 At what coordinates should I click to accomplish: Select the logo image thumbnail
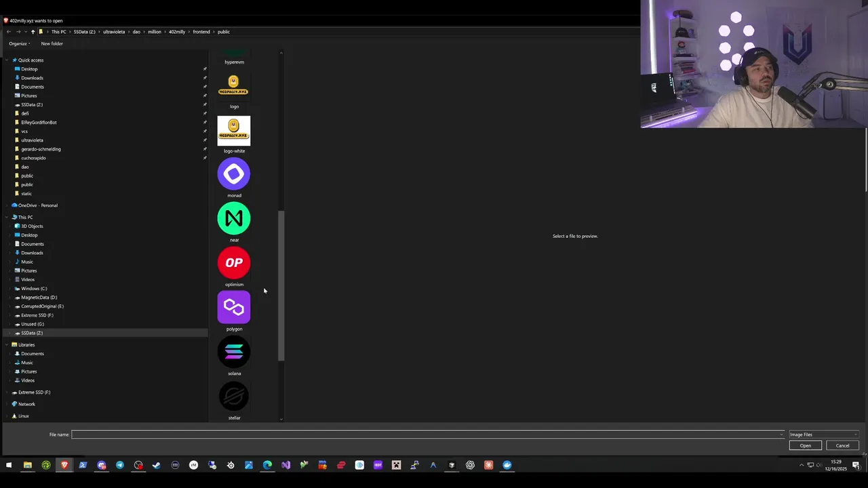tap(234, 86)
